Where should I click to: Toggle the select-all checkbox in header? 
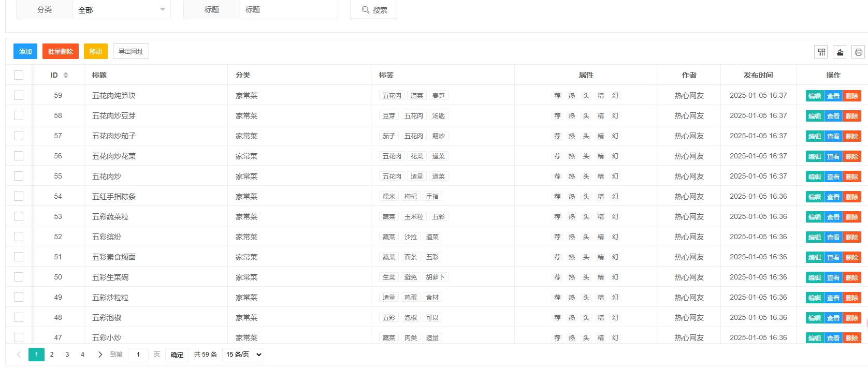coord(19,75)
